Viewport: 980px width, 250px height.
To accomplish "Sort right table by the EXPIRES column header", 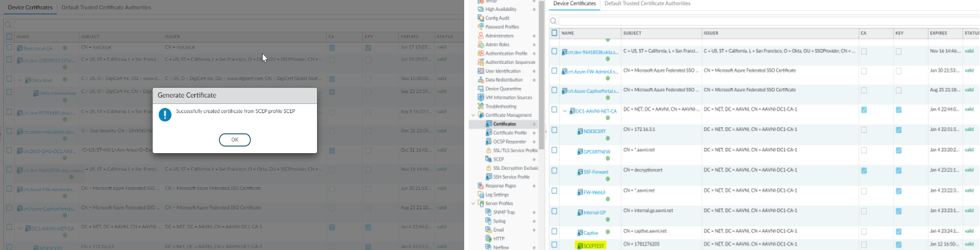I will click(938, 32).
